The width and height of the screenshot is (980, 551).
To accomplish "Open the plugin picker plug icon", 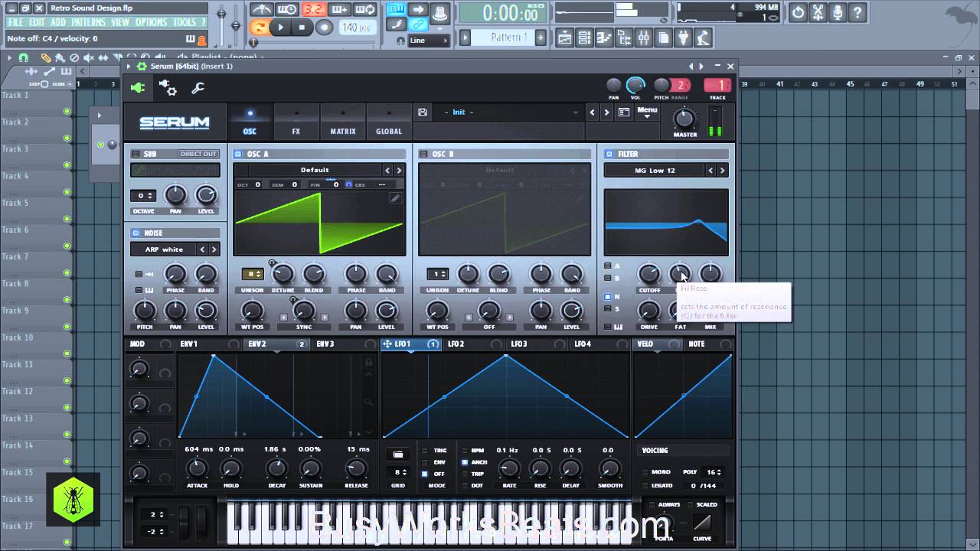I will (x=684, y=37).
